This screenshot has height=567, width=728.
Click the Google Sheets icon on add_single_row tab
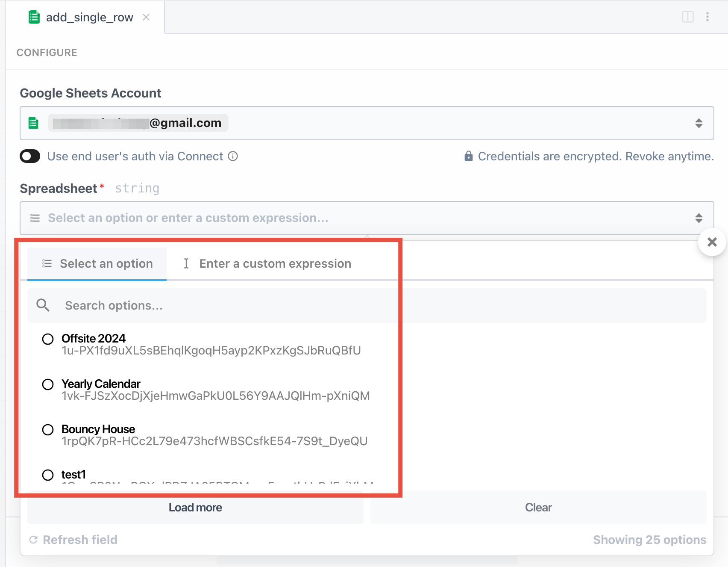pyautogui.click(x=34, y=17)
